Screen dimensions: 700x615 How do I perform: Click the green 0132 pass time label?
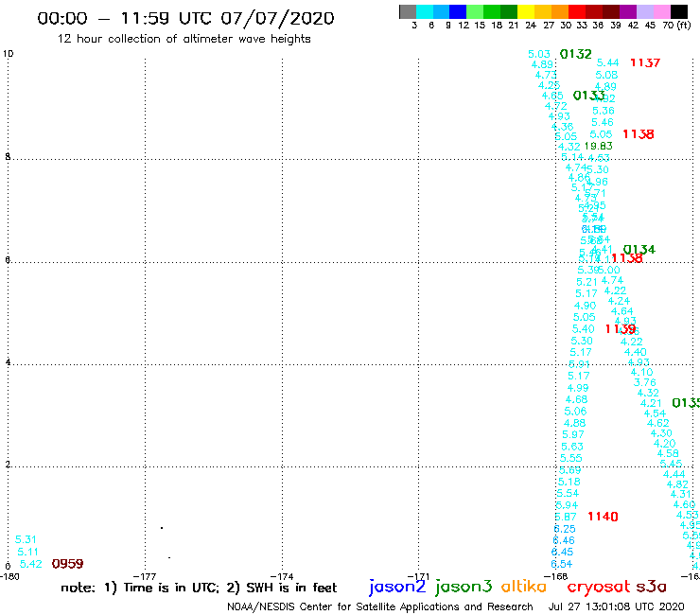(x=575, y=54)
